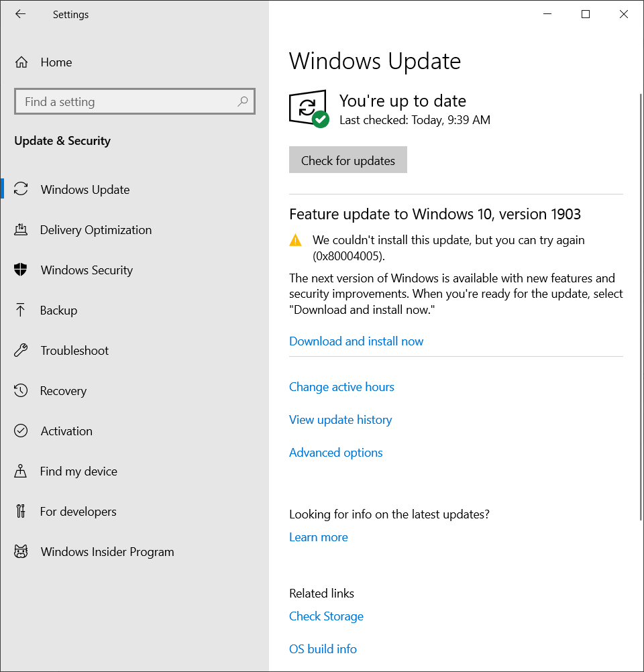The width and height of the screenshot is (644, 672).
Task: Click the back arrow in Settings
Action: [20, 14]
